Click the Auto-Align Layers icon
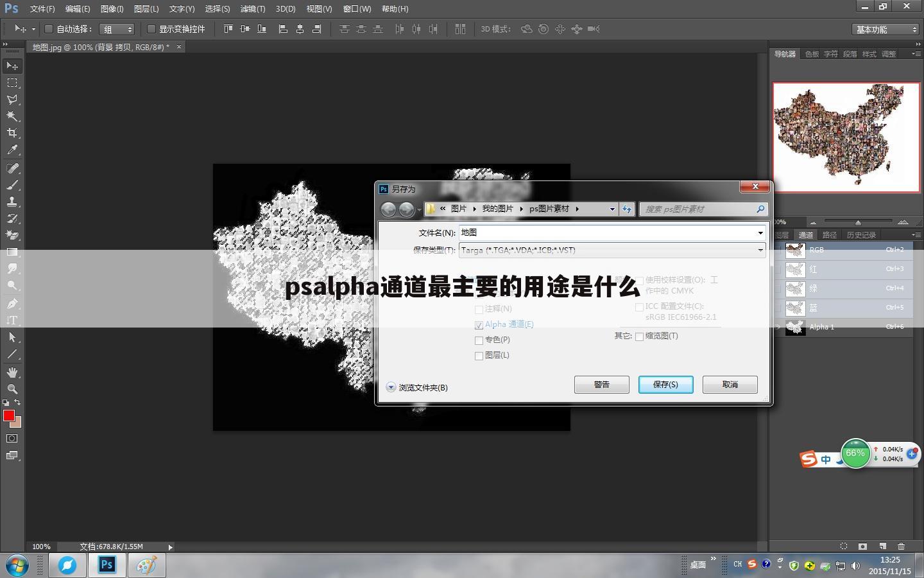924x578 pixels. pyautogui.click(x=460, y=29)
